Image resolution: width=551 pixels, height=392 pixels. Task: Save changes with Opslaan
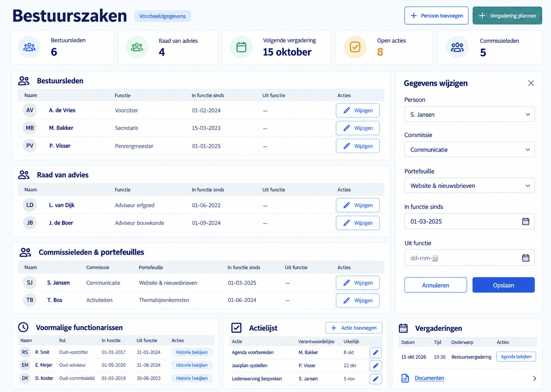(x=503, y=285)
